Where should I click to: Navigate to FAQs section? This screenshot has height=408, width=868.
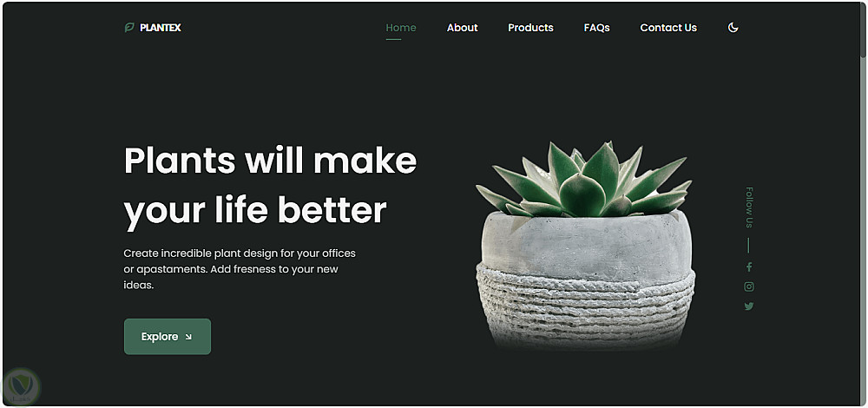[x=597, y=28]
